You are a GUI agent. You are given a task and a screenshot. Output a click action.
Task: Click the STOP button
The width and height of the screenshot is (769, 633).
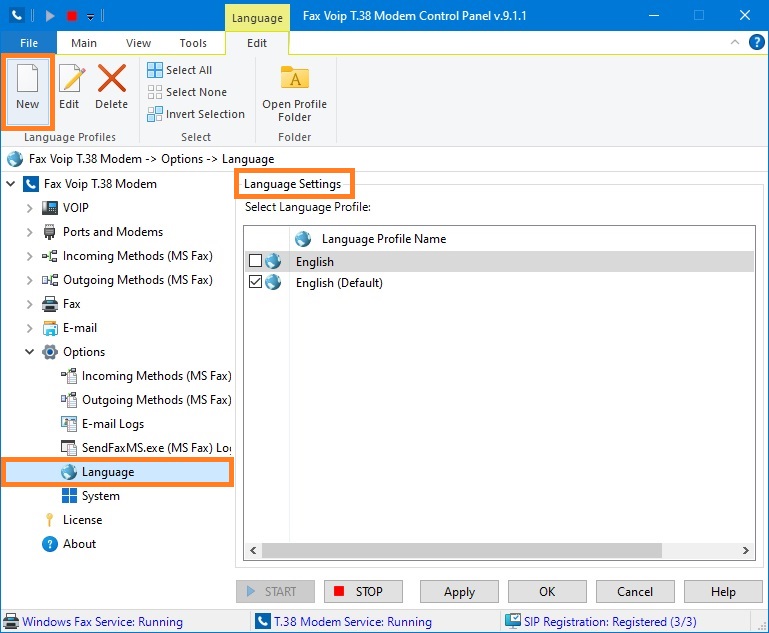tap(363, 592)
